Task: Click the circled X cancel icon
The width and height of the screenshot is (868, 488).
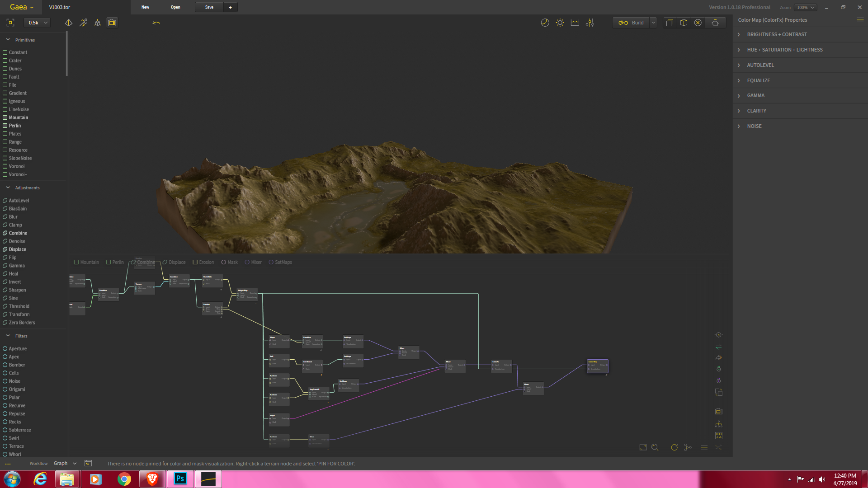Action: [x=698, y=23]
